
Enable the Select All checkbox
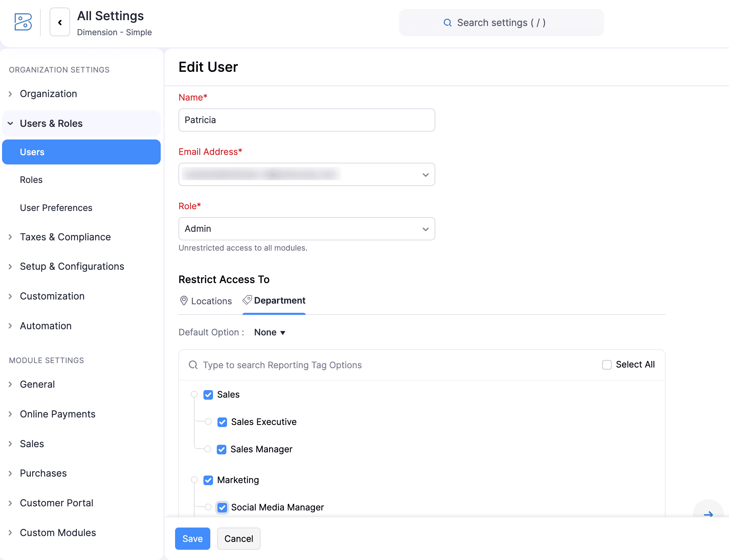pos(607,364)
